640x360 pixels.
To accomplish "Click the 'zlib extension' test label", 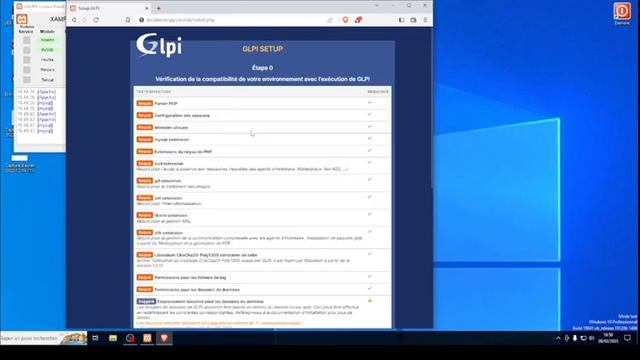I will (x=169, y=233).
